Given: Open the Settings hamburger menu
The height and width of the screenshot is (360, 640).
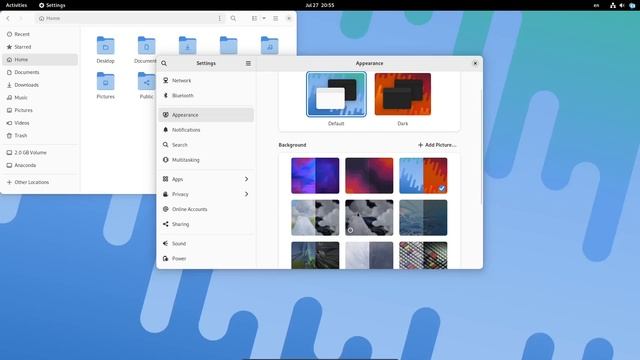Looking at the screenshot, I should (248, 63).
